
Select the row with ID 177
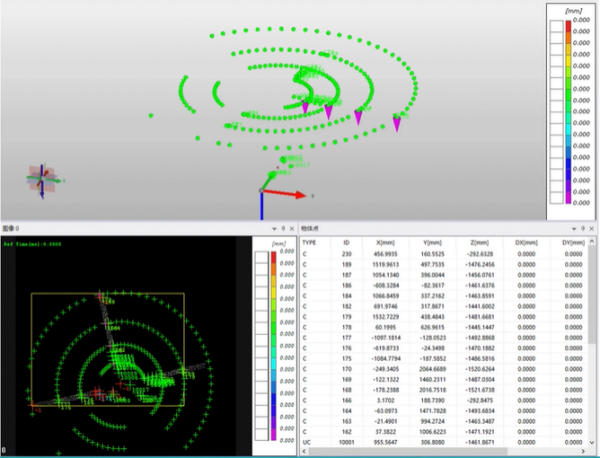pos(444,338)
